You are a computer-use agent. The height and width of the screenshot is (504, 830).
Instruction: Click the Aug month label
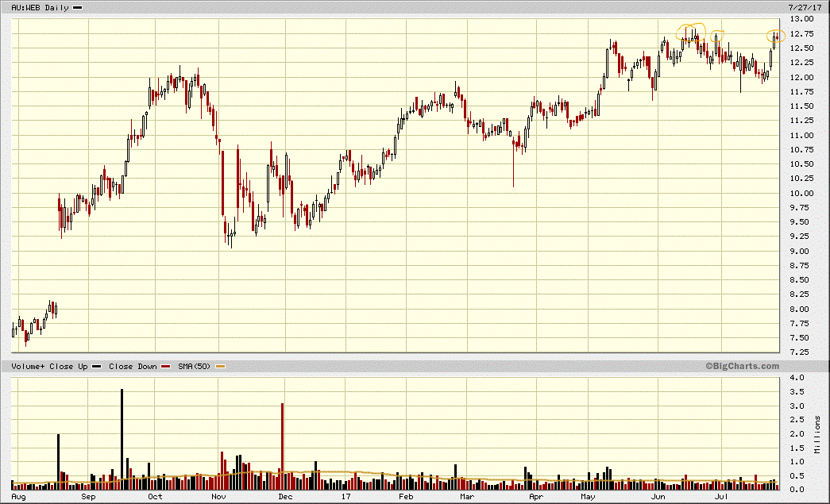point(18,497)
